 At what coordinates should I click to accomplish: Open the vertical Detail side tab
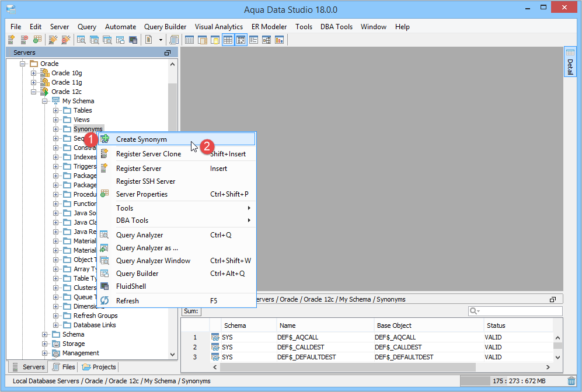coord(570,62)
